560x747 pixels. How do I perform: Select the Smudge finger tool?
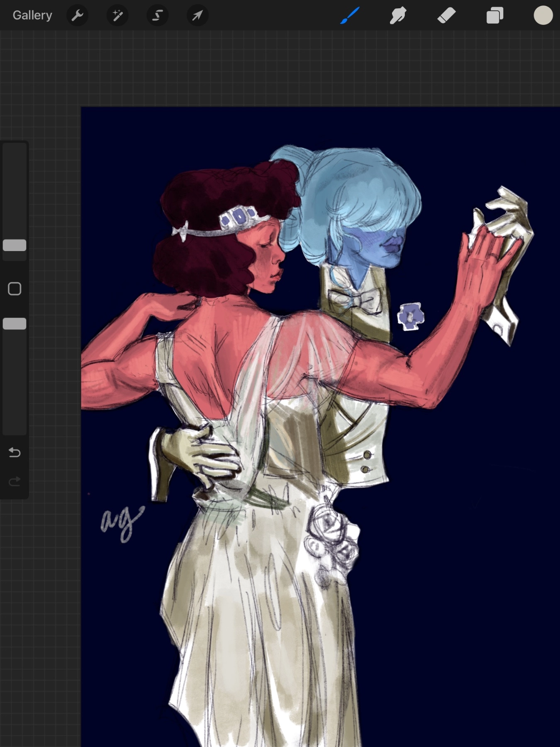point(398,16)
